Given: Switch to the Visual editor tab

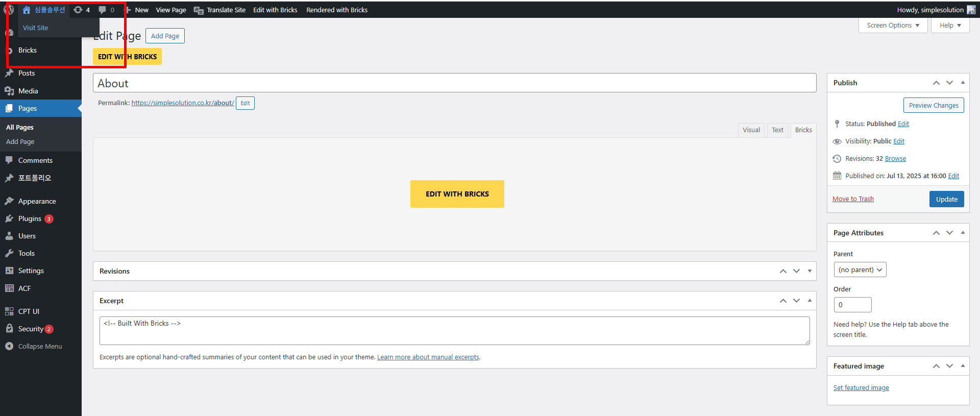Looking at the screenshot, I should [751, 130].
